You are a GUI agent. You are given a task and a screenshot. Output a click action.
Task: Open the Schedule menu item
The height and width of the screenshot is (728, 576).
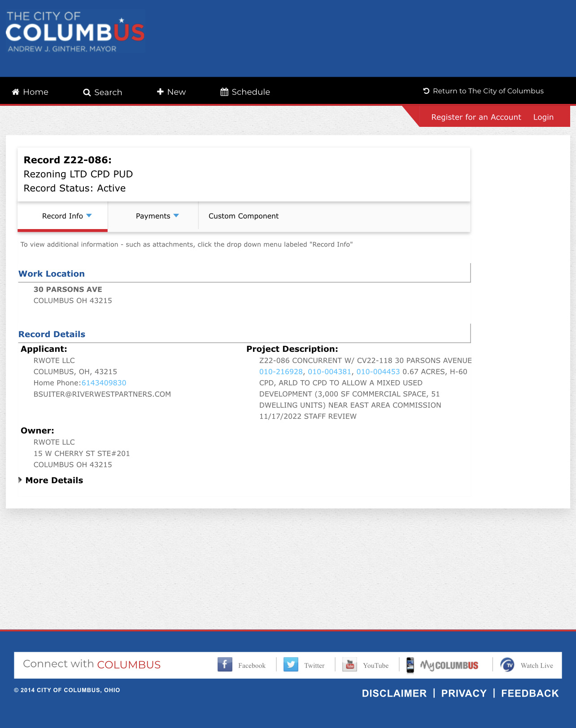(x=245, y=92)
